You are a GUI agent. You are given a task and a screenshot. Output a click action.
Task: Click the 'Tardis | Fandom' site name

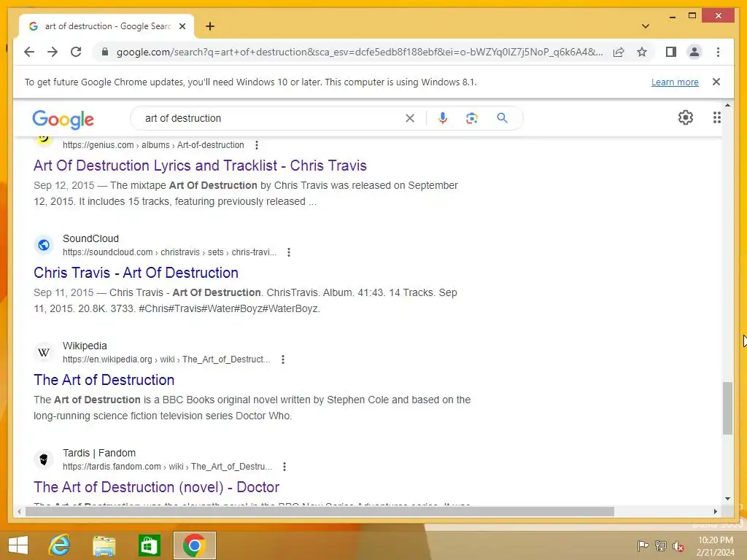tap(99, 453)
